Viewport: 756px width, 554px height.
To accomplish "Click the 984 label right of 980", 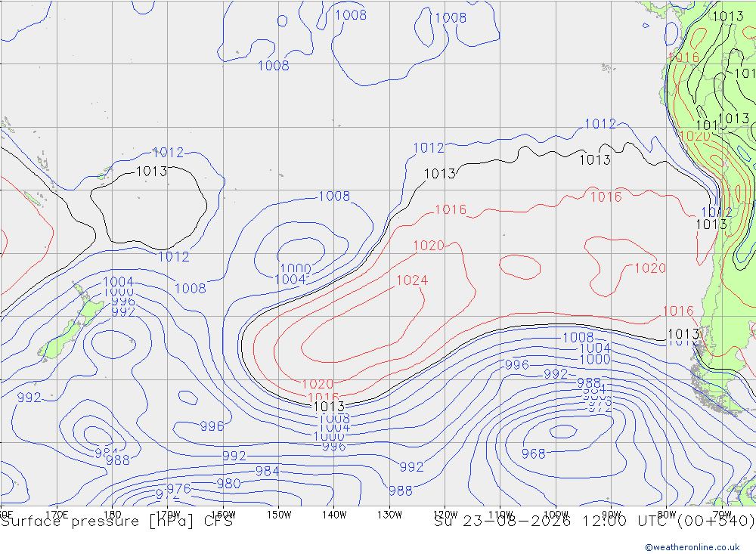I will click(x=267, y=471).
